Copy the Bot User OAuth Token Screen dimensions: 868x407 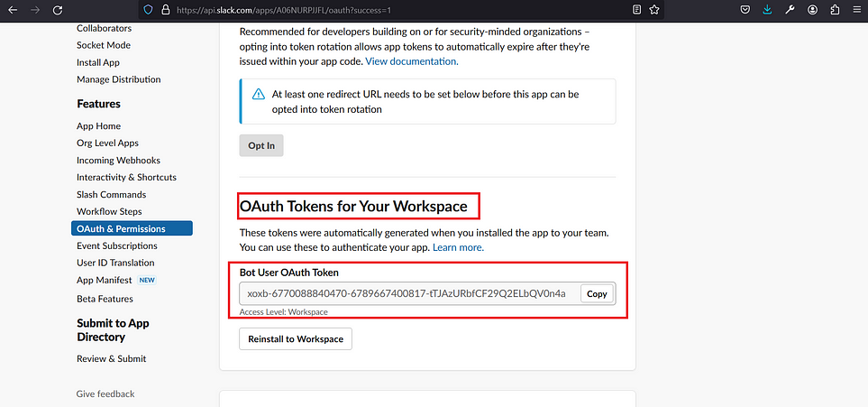tap(597, 294)
